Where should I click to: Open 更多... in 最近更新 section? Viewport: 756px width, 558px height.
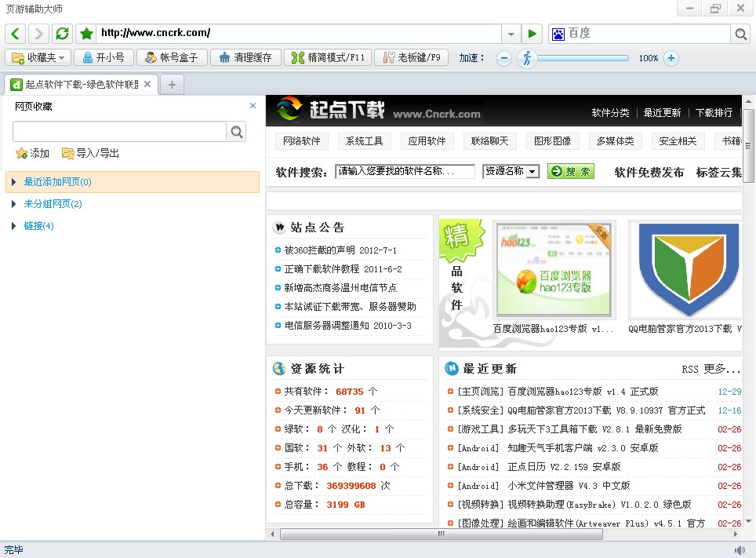tap(721, 370)
